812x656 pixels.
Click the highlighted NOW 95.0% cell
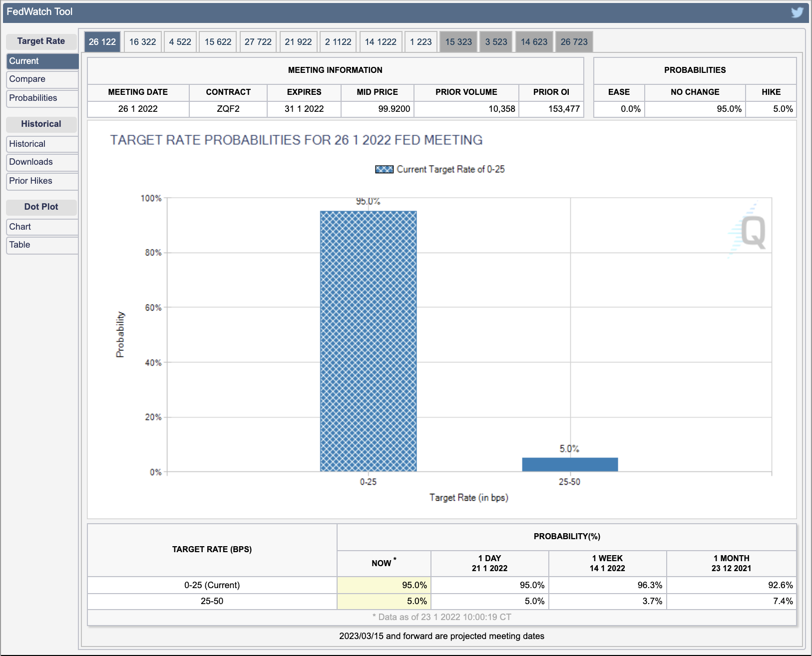384,585
